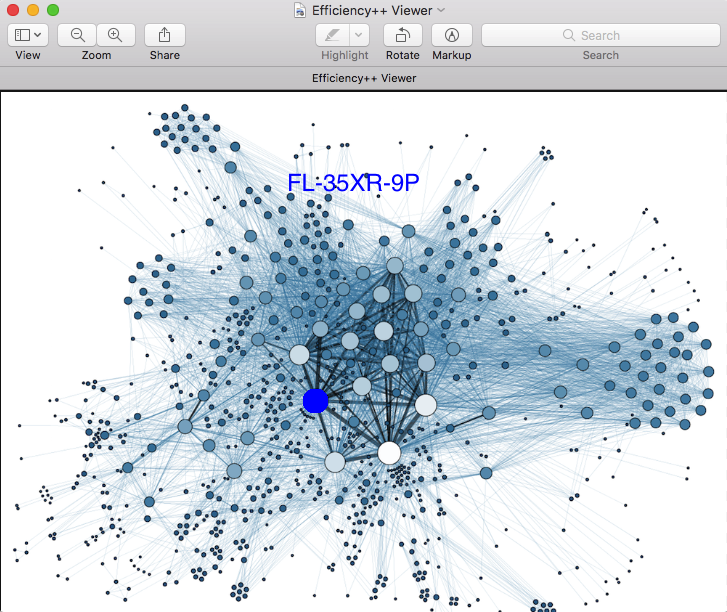Viewport: 727px width, 612px height.
Task: Show the Markup toolbar
Action: pos(452,35)
